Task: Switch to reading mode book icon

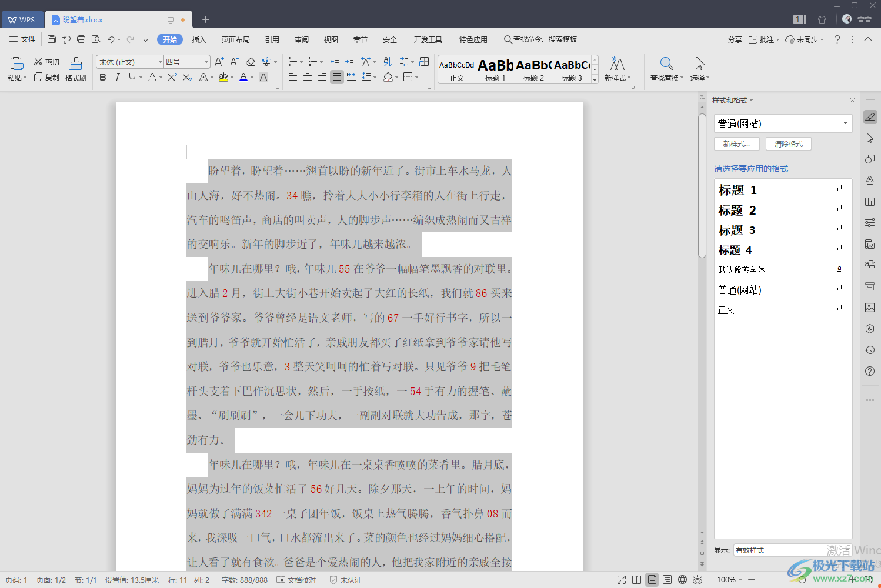Action: point(637,580)
